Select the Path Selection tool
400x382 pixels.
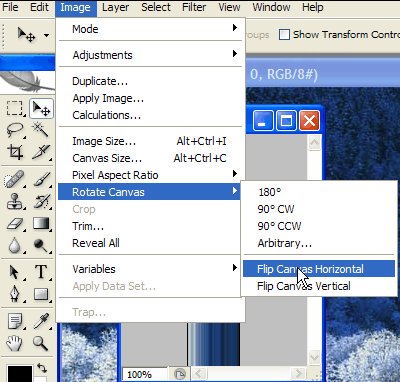15,272
